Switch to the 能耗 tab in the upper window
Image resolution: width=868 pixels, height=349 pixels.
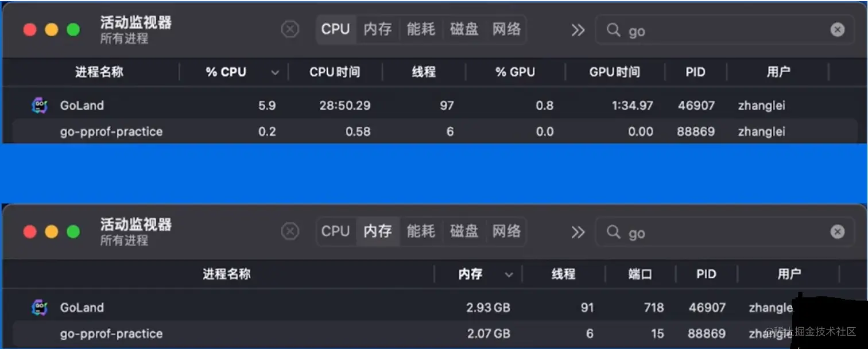point(421,29)
